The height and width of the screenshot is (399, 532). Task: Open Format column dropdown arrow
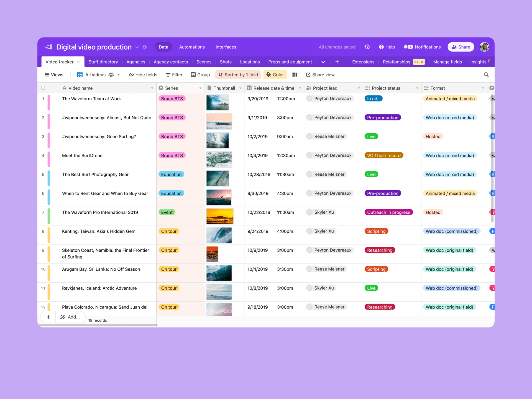(483, 88)
